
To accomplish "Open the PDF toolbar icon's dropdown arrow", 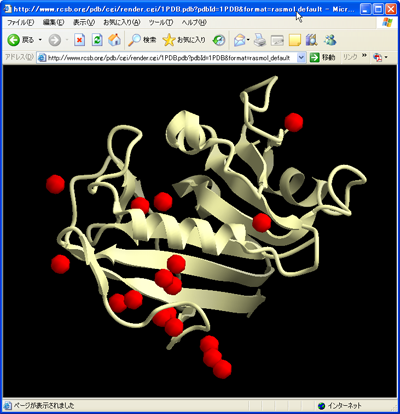I will pos(386,58).
